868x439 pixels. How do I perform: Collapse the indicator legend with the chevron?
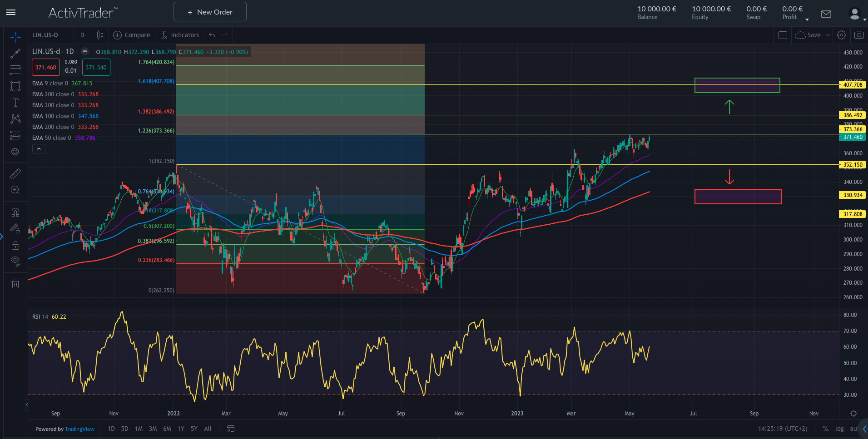(x=39, y=149)
